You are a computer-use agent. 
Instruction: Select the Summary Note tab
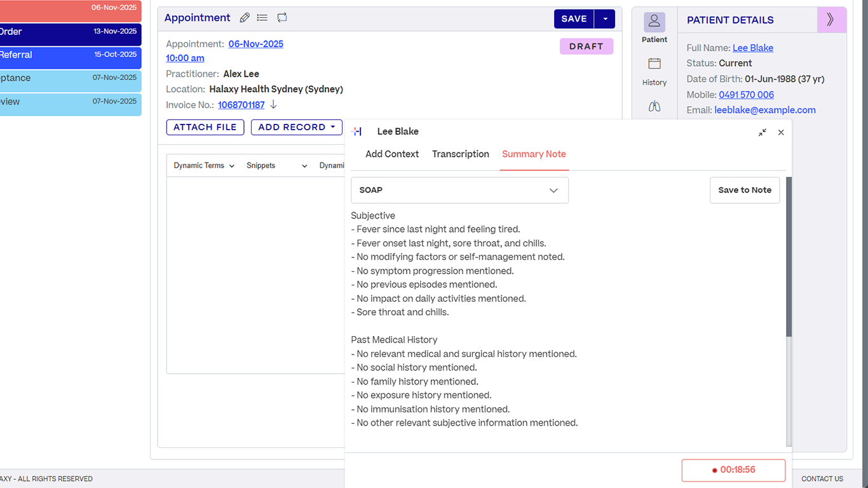pyautogui.click(x=534, y=154)
